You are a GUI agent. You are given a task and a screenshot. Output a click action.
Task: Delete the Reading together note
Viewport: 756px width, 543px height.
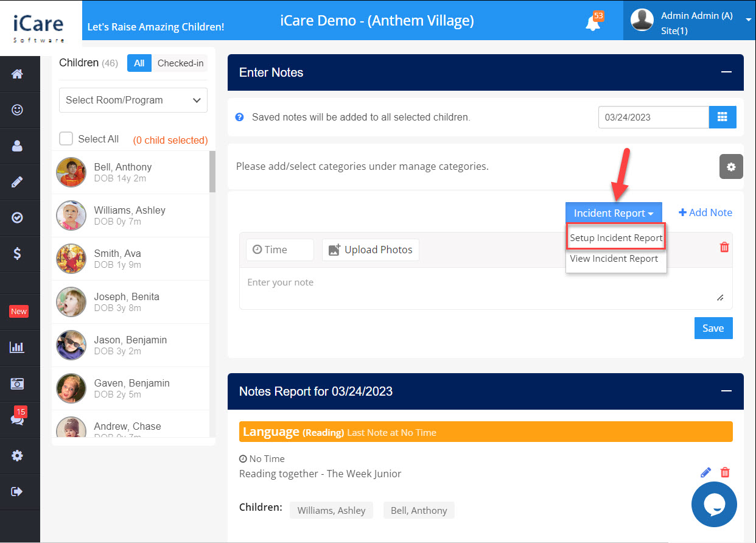[725, 472]
